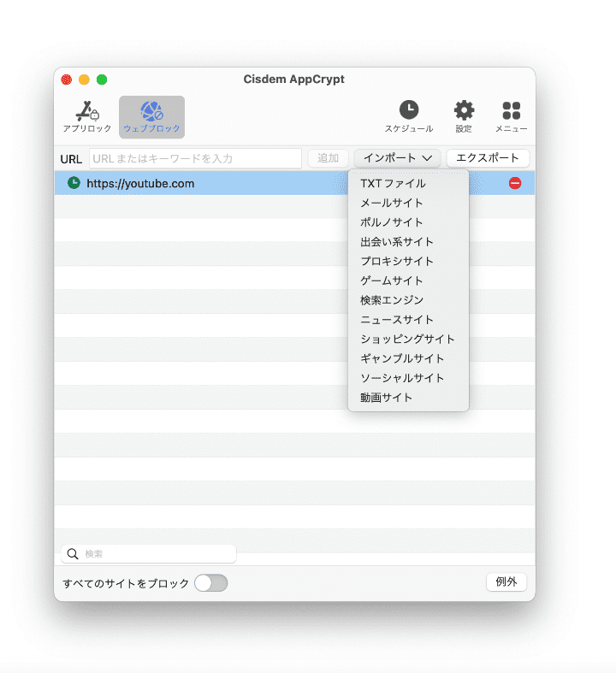Open the App Lock tab icon
Image resolution: width=616 pixels, height=673 pixels.
pyautogui.click(x=87, y=111)
